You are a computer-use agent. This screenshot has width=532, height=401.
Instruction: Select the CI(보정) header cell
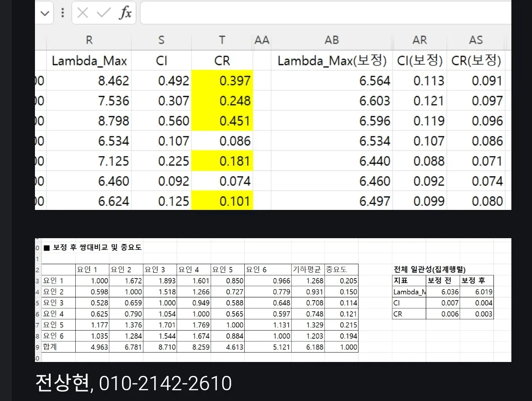pyautogui.click(x=420, y=60)
